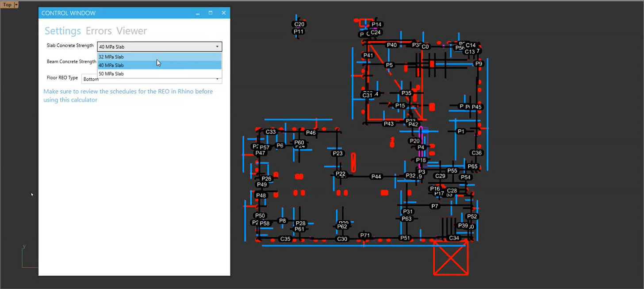
Task: Select the P8 tag in viewport
Action: [x=283, y=221]
